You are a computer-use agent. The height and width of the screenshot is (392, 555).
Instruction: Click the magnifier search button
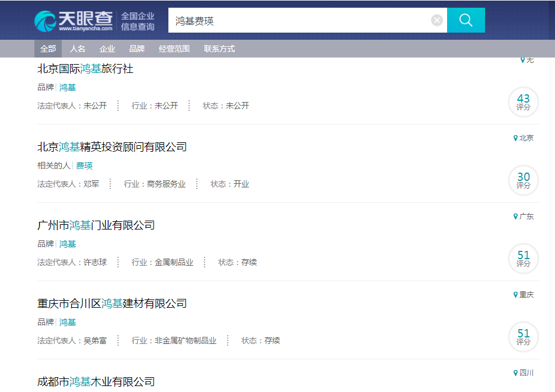pos(465,21)
